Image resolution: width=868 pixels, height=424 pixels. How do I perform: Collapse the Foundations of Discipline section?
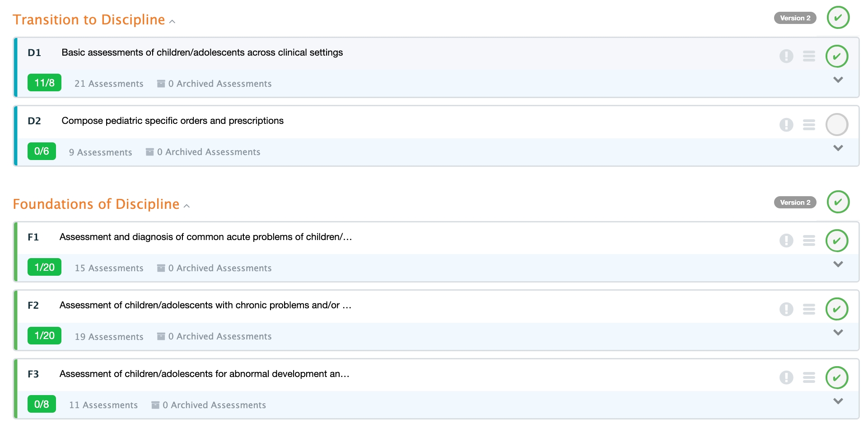[x=187, y=206]
